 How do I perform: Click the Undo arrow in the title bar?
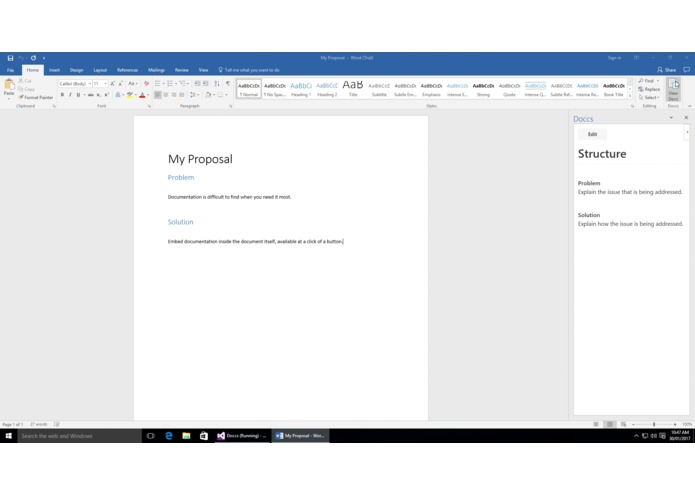[21, 58]
